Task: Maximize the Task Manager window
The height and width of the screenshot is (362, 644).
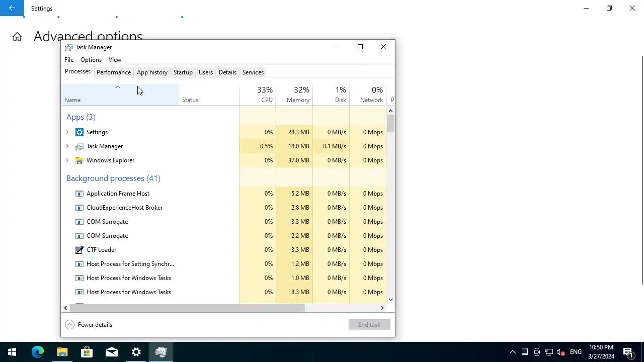Action: click(360, 47)
